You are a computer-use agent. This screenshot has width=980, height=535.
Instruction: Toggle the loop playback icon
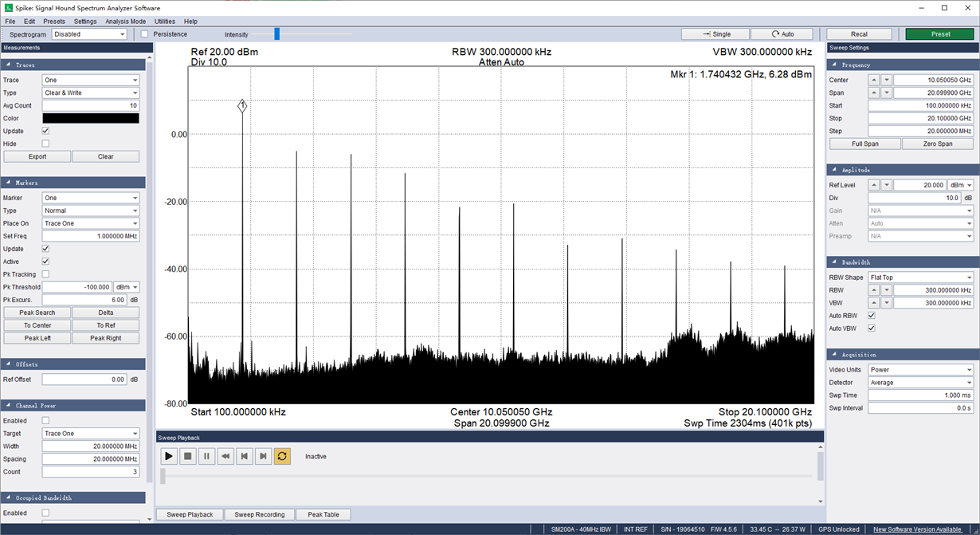click(282, 456)
